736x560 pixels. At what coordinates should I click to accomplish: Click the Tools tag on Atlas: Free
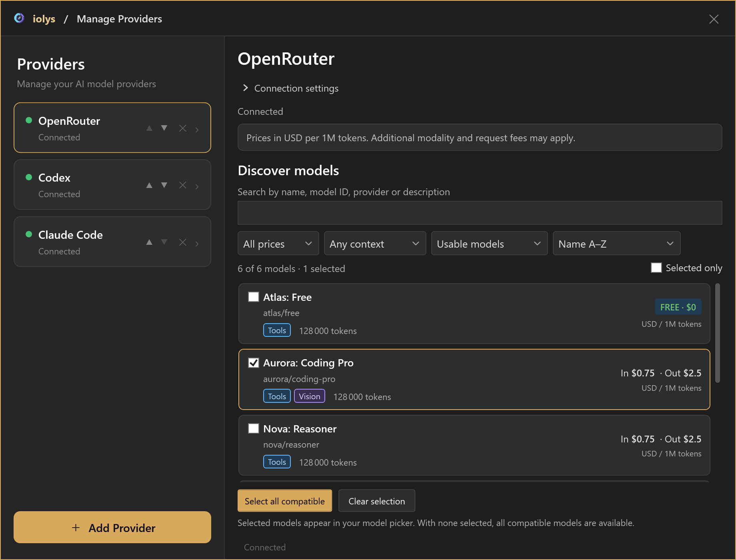coord(277,330)
